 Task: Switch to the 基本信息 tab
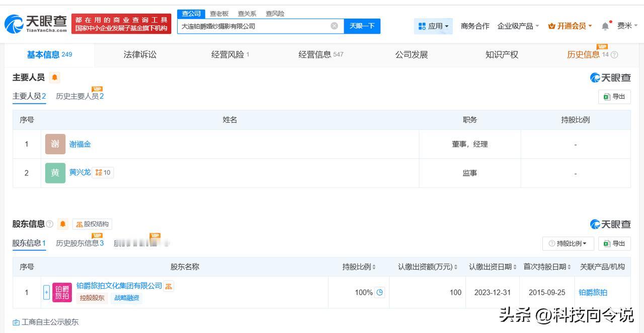[49, 54]
